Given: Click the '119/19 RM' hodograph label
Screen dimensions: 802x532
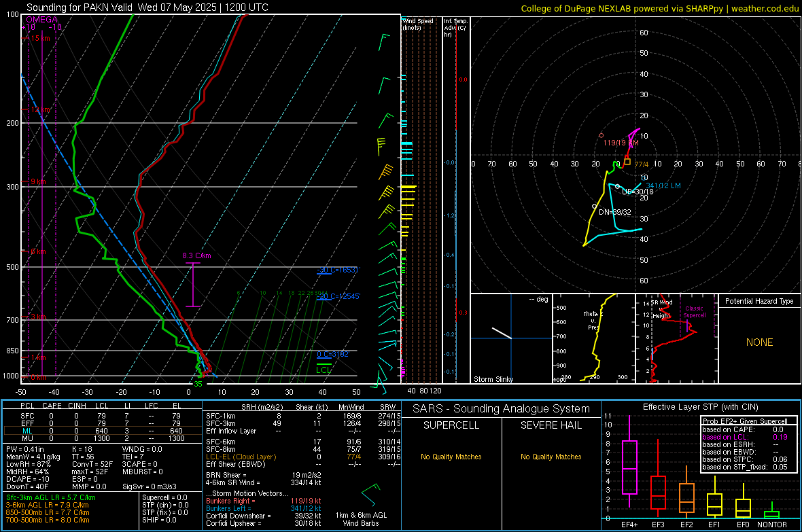Looking at the screenshot, I should (621, 143).
